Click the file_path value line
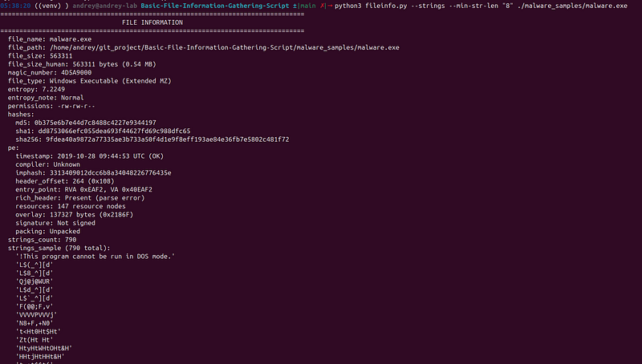 (x=204, y=47)
